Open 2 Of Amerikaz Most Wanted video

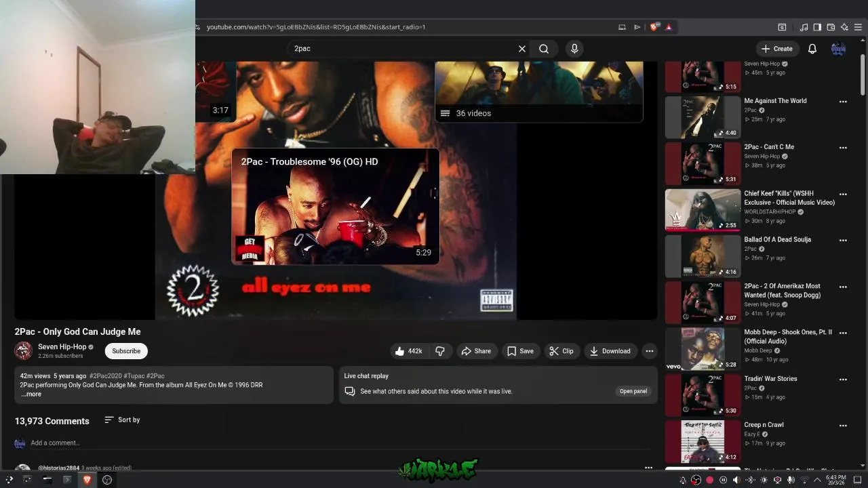point(782,291)
